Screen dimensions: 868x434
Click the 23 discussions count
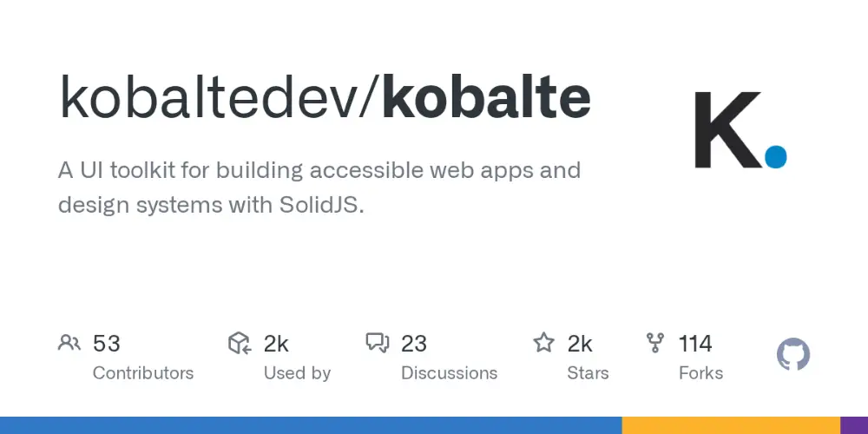click(414, 344)
